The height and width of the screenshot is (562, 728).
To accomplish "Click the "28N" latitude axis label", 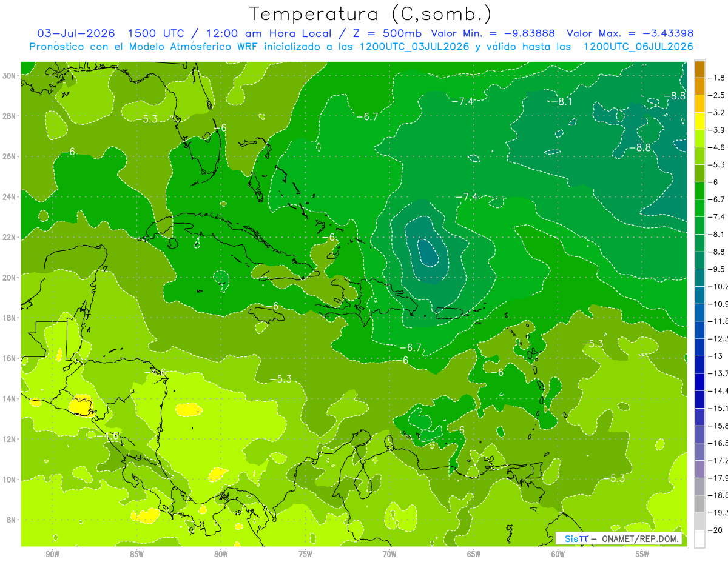I will click(10, 116).
